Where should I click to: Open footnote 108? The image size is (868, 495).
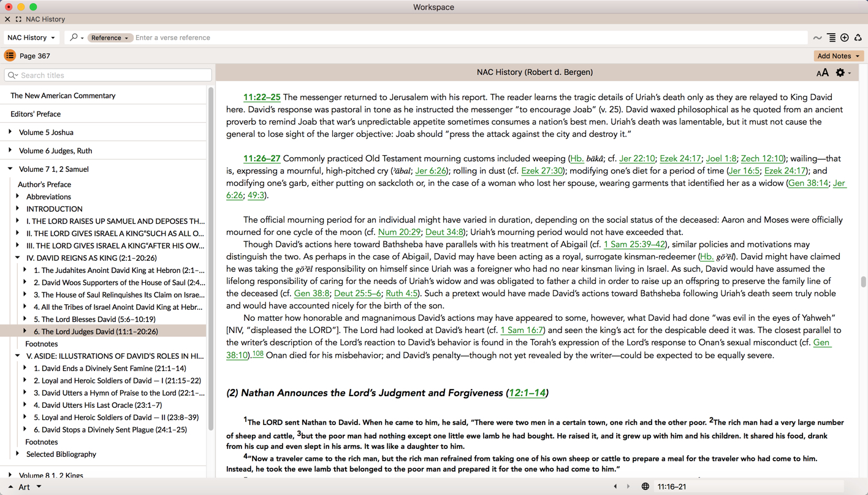pos(258,353)
